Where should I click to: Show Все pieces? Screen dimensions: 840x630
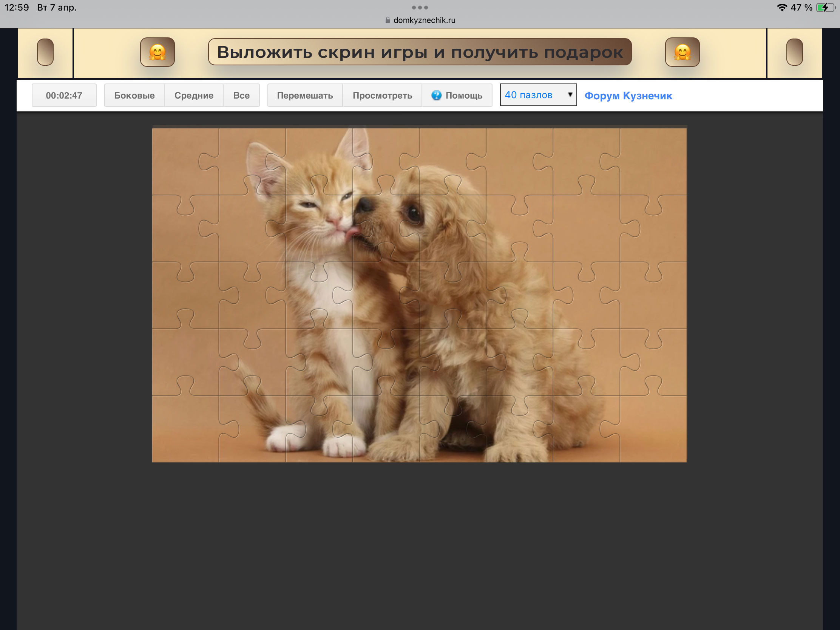click(x=241, y=95)
